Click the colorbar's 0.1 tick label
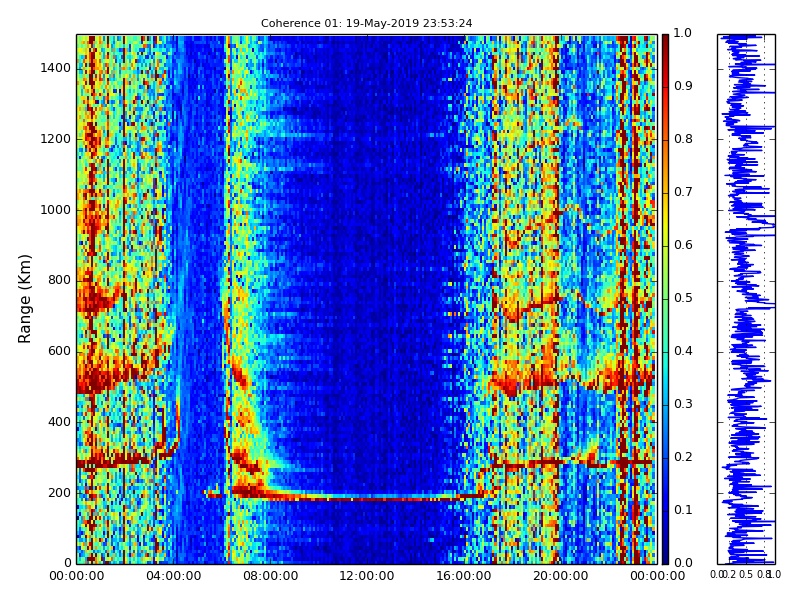This screenshot has width=800, height=600. [683, 510]
